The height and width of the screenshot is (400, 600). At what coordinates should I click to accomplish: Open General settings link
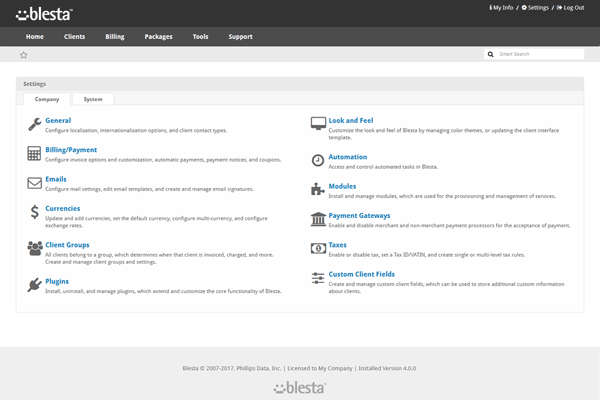coord(58,121)
